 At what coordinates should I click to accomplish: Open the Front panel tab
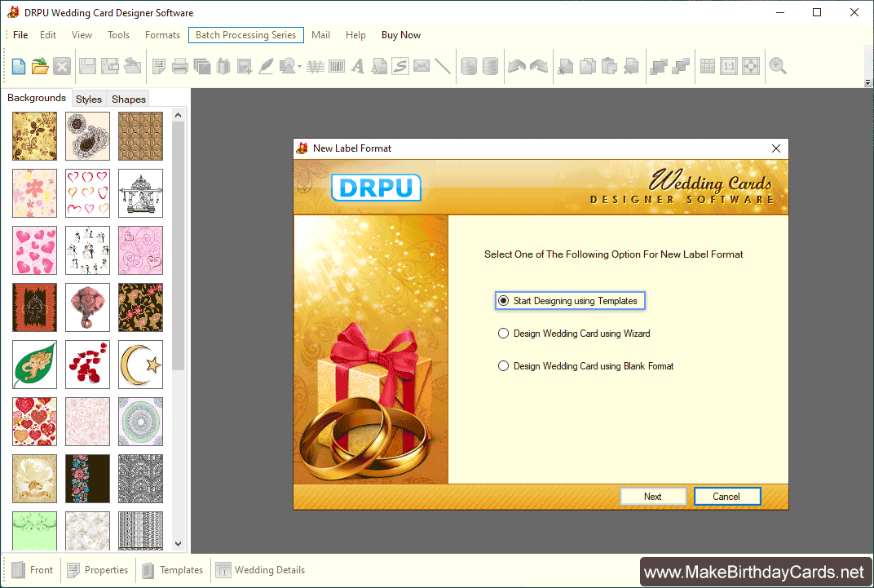tap(33, 569)
